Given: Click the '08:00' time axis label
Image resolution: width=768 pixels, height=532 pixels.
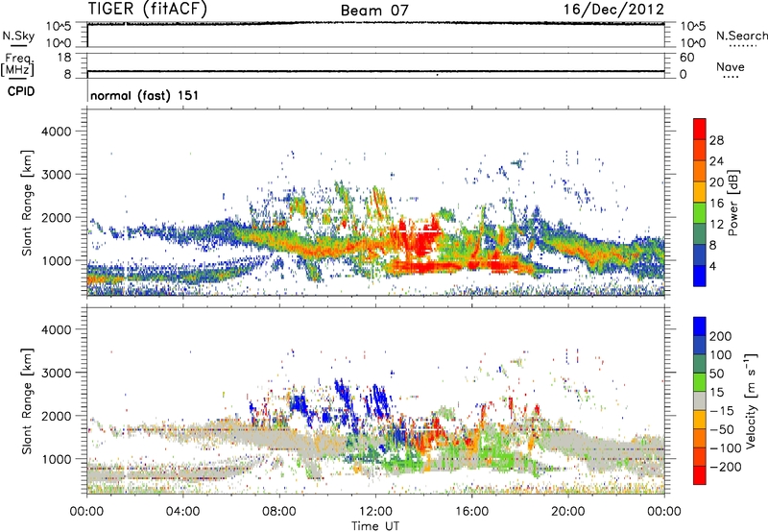Looking at the screenshot, I should pos(279,512).
